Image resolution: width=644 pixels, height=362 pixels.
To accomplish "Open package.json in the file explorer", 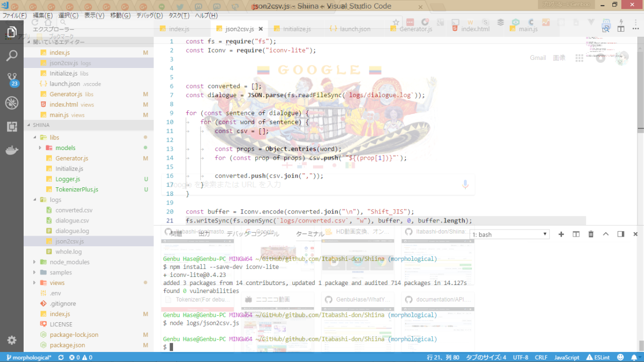I will [x=67, y=345].
